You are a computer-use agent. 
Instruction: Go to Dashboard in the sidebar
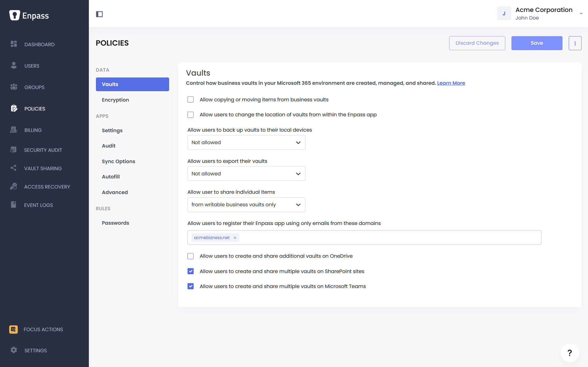40,44
